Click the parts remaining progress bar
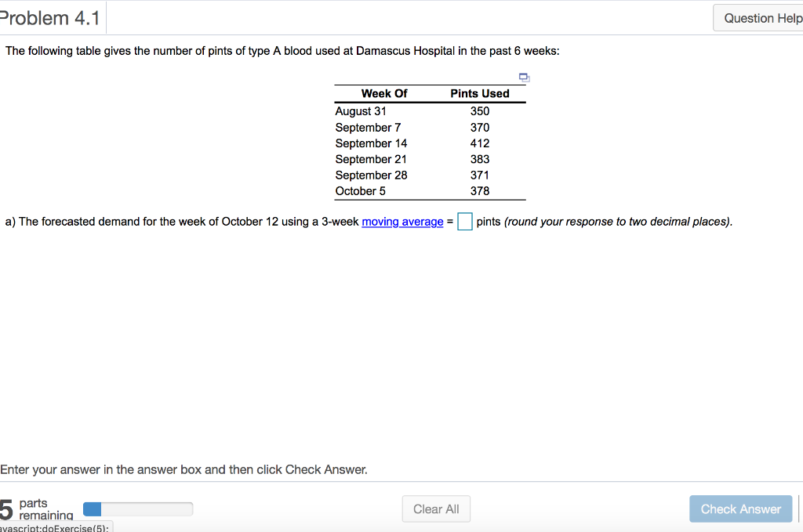 point(137,508)
